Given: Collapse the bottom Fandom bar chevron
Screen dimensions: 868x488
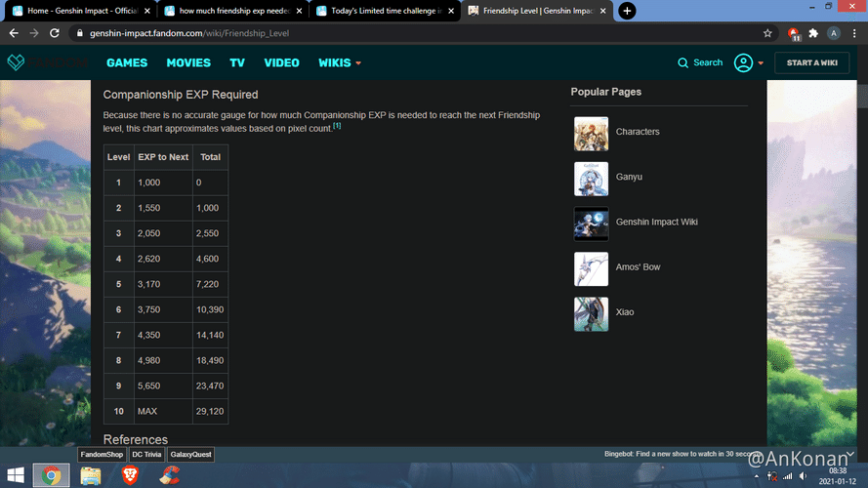Looking at the screenshot, I should (x=850, y=454).
